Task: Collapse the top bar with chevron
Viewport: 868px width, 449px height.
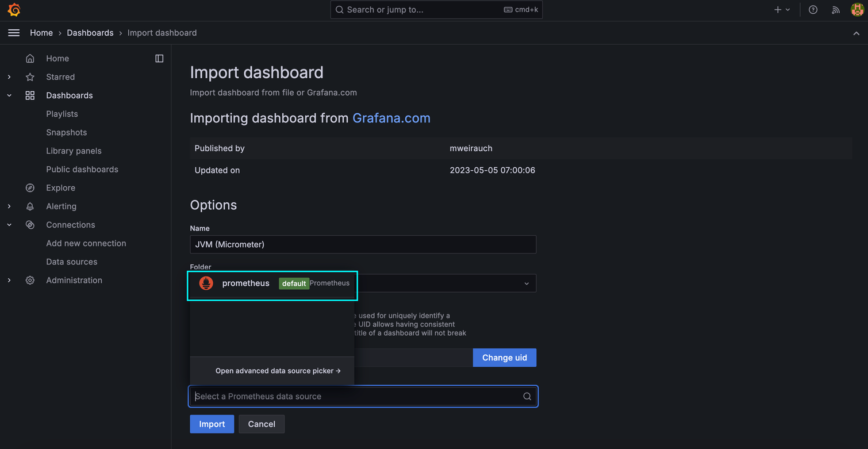Action: [856, 33]
